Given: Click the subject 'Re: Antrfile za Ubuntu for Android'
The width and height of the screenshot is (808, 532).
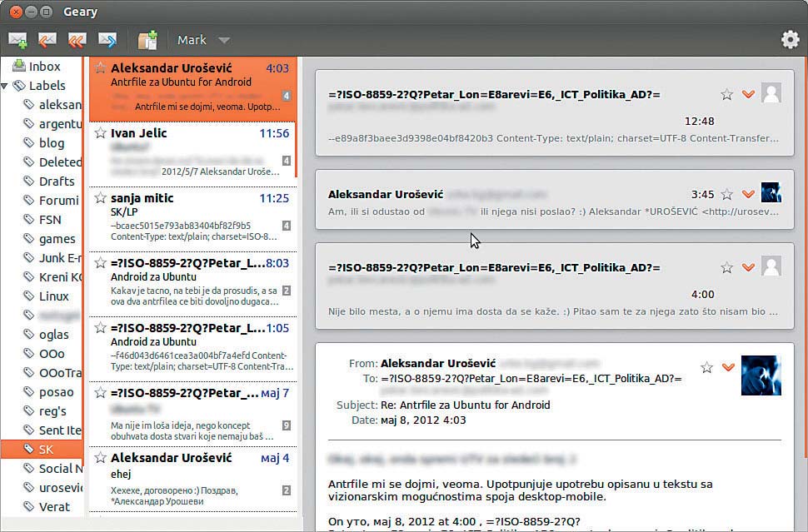Looking at the screenshot, I should pyautogui.click(x=466, y=405).
